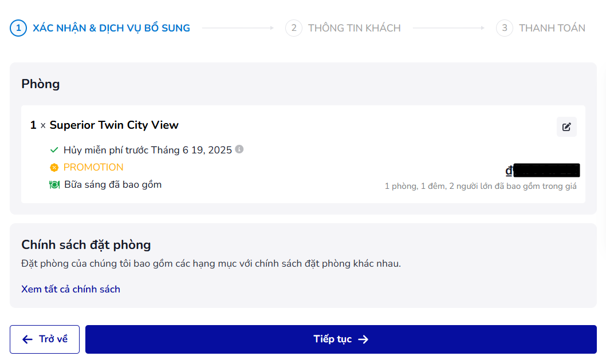Click the green checkmark before free cancellation

pos(54,150)
